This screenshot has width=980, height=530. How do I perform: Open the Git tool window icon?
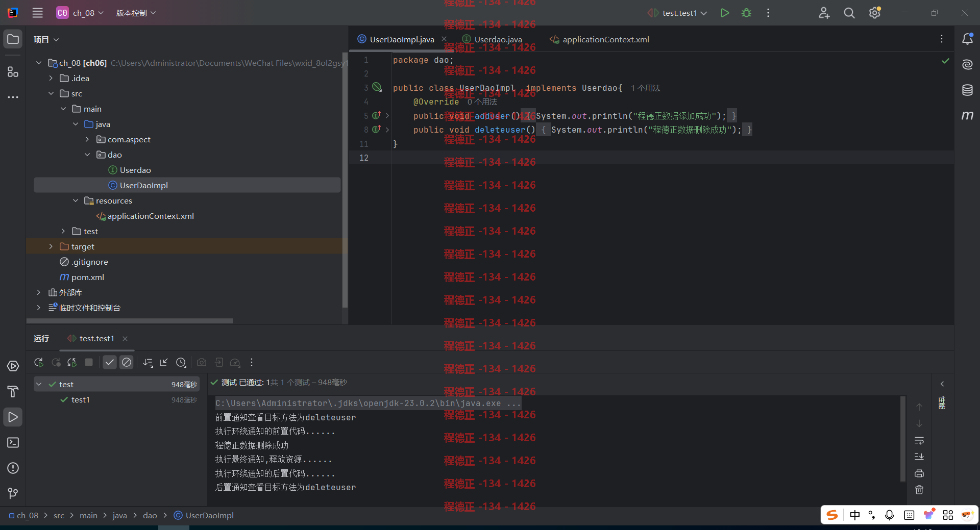tap(13, 493)
